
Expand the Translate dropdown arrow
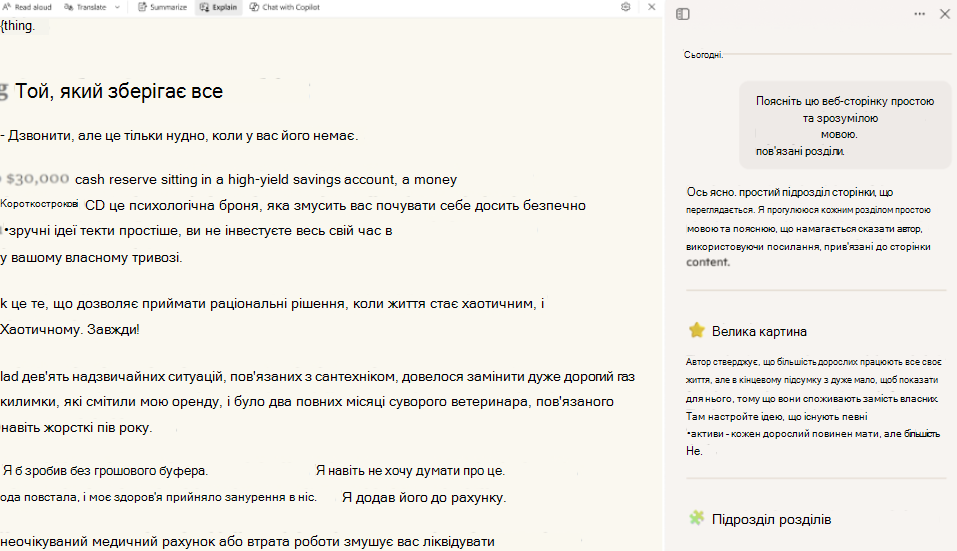[x=117, y=7]
